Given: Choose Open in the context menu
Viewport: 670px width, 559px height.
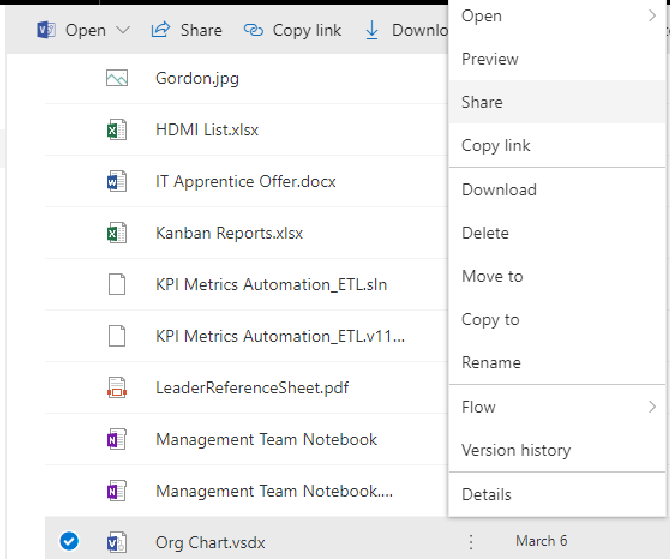Looking at the screenshot, I should (x=556, y=16).
